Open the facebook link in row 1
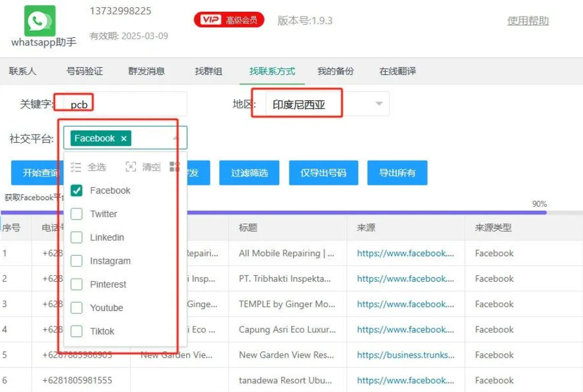 [x=405, y=253]
